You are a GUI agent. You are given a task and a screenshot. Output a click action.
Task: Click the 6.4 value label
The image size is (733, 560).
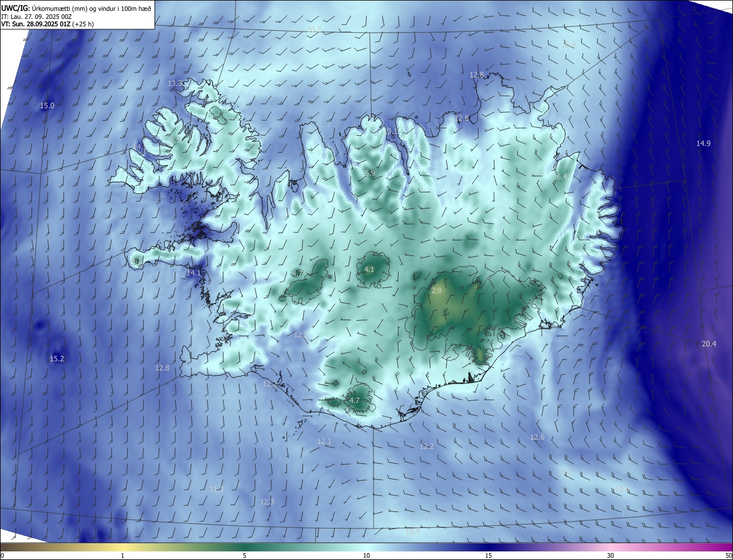(x=562, y=178)
